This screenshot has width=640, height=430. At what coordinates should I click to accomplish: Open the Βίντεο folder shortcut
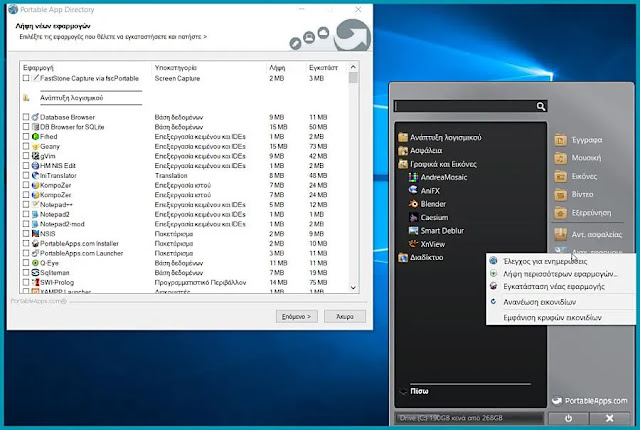pyautogui.click(x=574, y=195)
